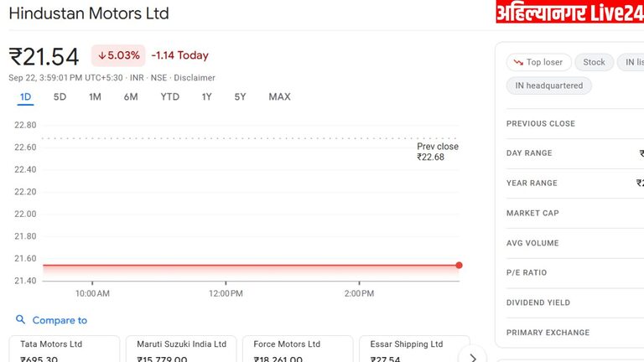Show next compare stocks with chevron
This screenshot has height=362, width=644.
pyautogui.click(x=473, y=357)
